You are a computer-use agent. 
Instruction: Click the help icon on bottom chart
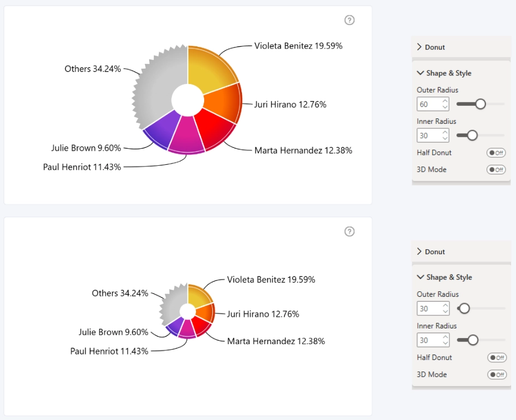click(349, 231)
